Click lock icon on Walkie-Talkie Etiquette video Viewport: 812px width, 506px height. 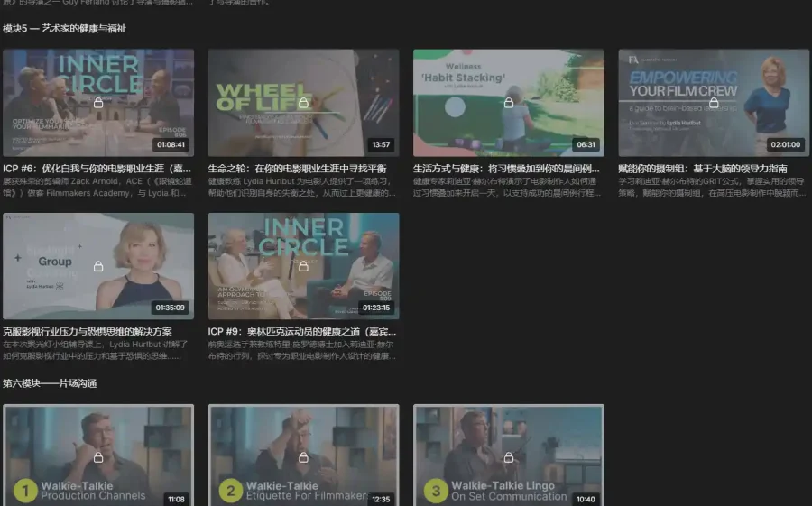303,458
